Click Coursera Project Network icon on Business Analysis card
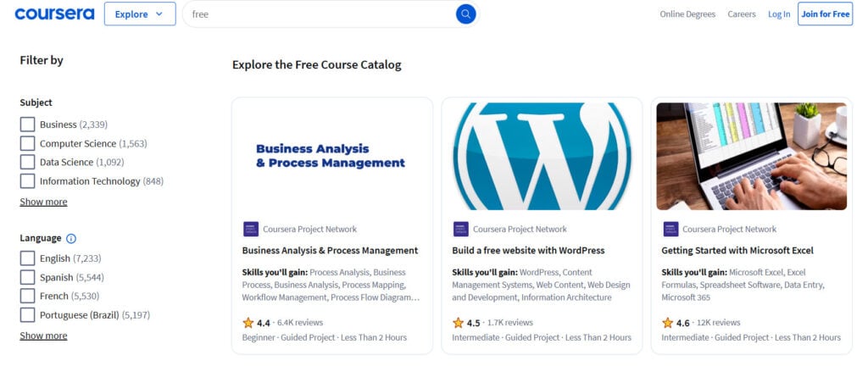Image resolution: width=868 pixels, height=366 pixels. 250,229
